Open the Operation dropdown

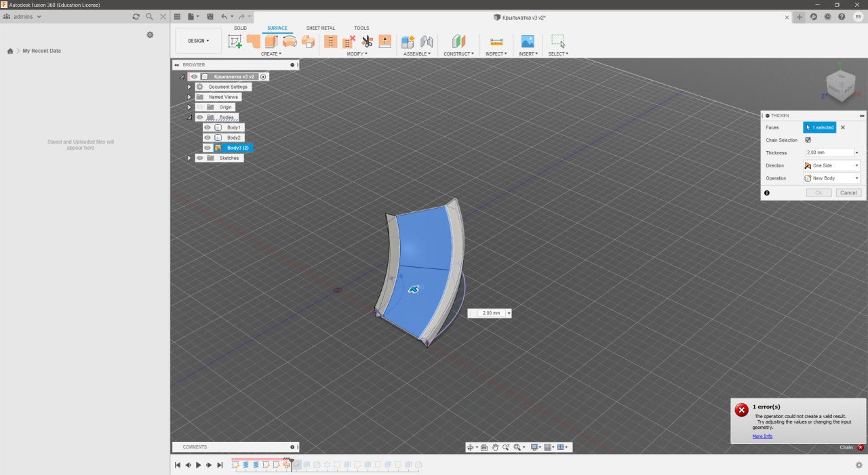[x=831, y=178]
